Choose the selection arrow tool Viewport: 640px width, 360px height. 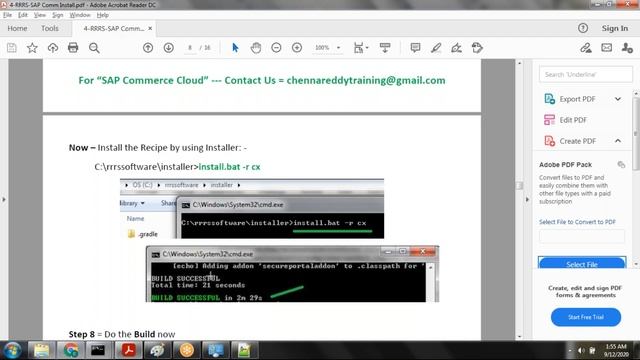[x=235, y=48]
